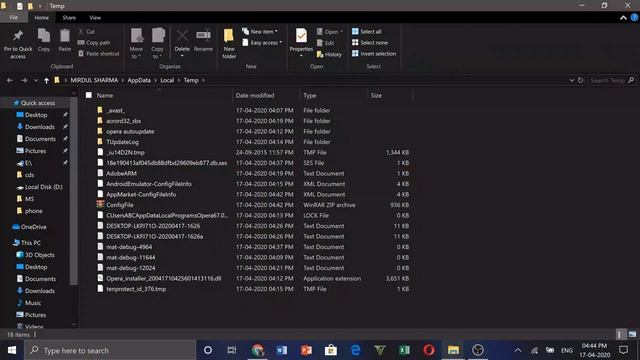Navigate forward with right arrow
Image resolution: width=640 pixels, height=360 pixels.
24,80
